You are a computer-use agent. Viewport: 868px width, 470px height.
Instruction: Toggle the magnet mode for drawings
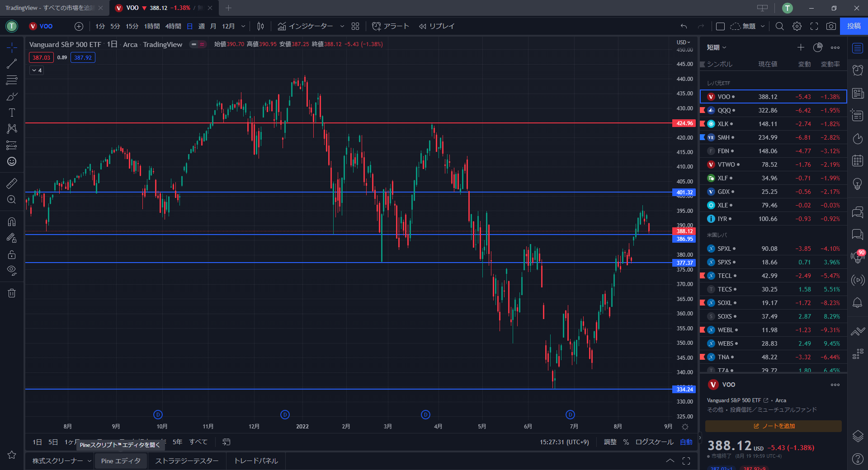point(12,221)
